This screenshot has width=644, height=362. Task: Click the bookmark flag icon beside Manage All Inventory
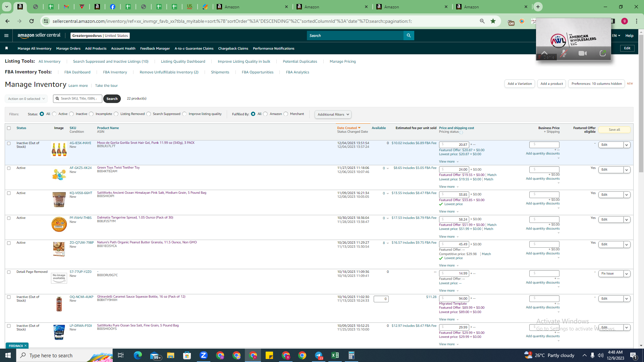point(6,48)
